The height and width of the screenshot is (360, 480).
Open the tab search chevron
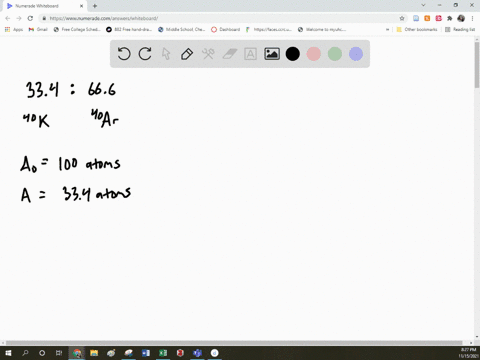[423, 5]
